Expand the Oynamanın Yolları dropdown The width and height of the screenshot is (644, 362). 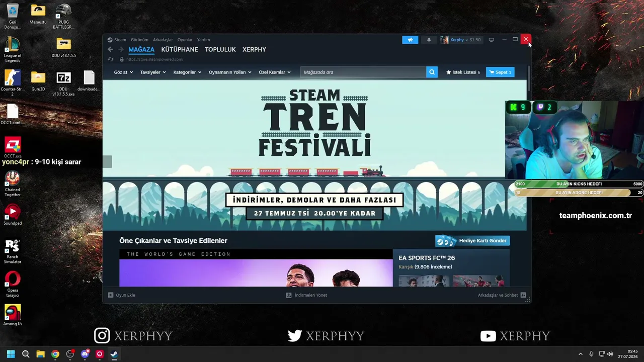230,72
